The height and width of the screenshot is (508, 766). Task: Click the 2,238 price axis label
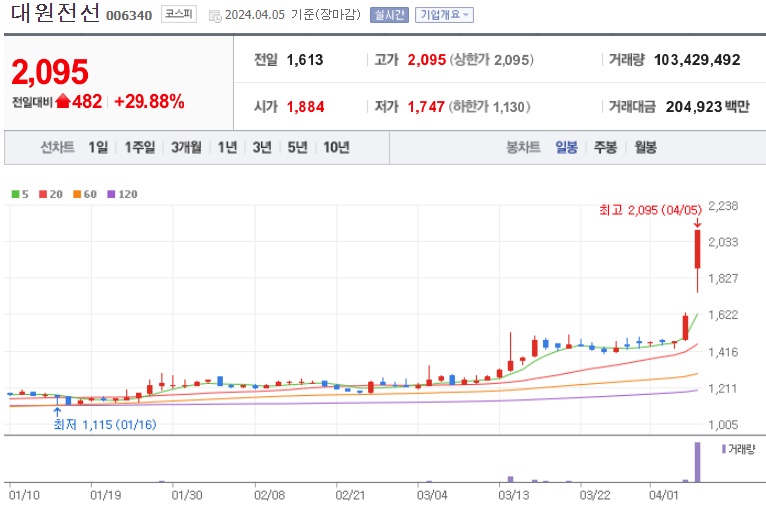723,206
